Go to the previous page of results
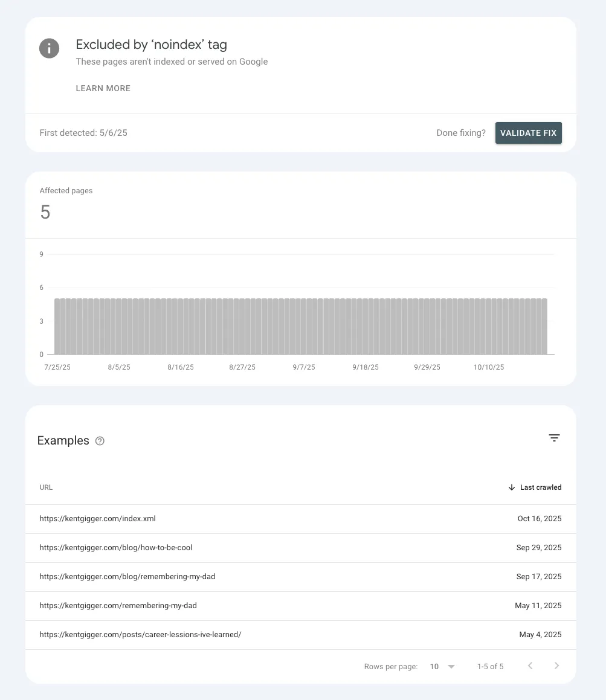Image resolution: width=606 pixels, height=700 pixels. point(530,666)
